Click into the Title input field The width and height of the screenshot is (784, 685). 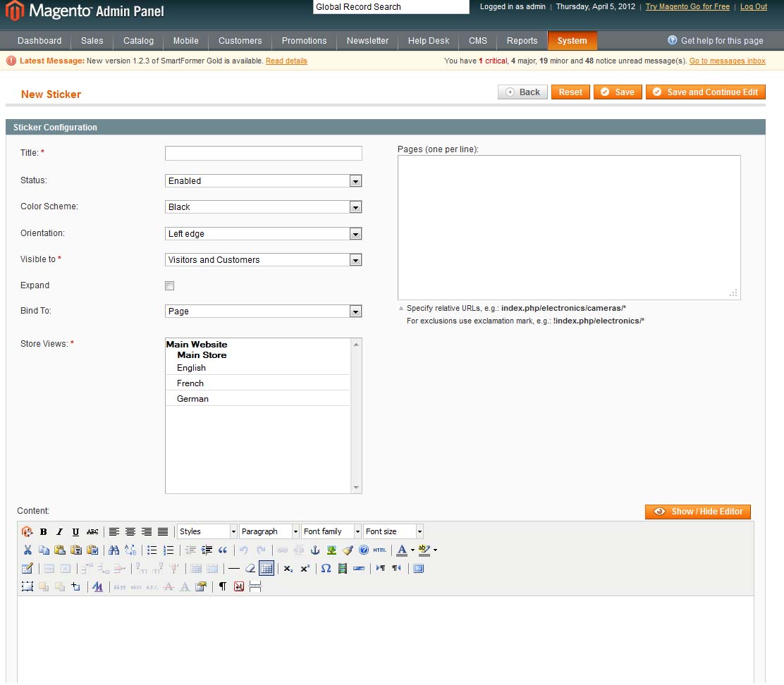click(x=263, y=154)
